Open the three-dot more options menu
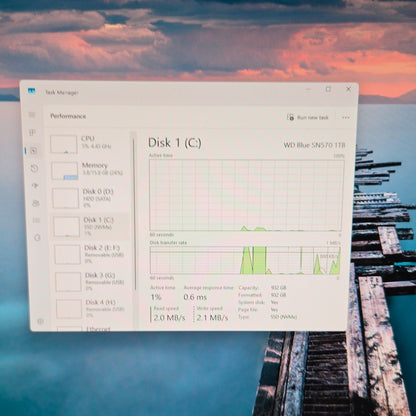Screen dimensions: 416x416 click(346, 117)
